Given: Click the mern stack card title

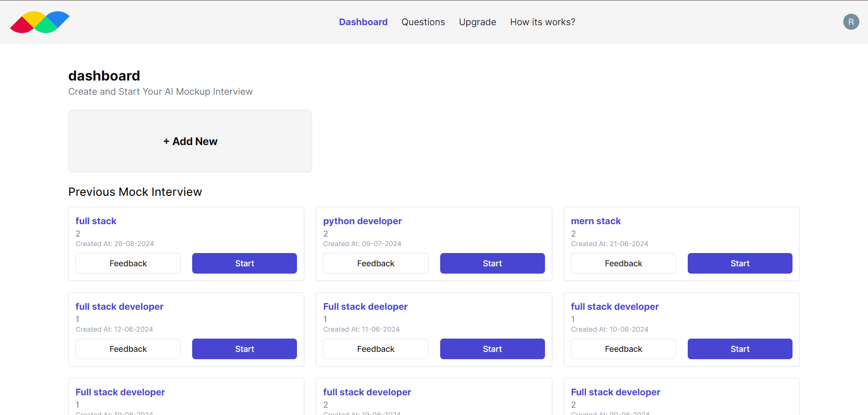Looking at the screenshot, I should coord(596,221).
